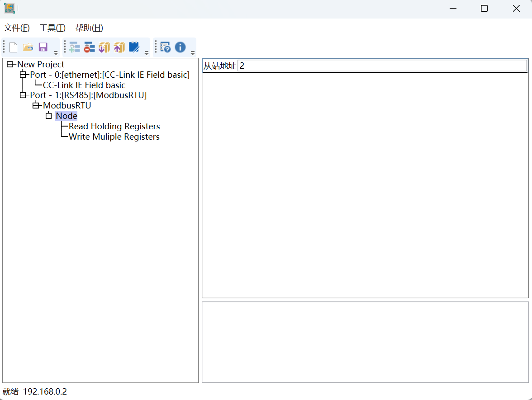532x400 pixels.
Task: Collapse the Port - 0 ethernet node
Action: (x=23, y=75)
